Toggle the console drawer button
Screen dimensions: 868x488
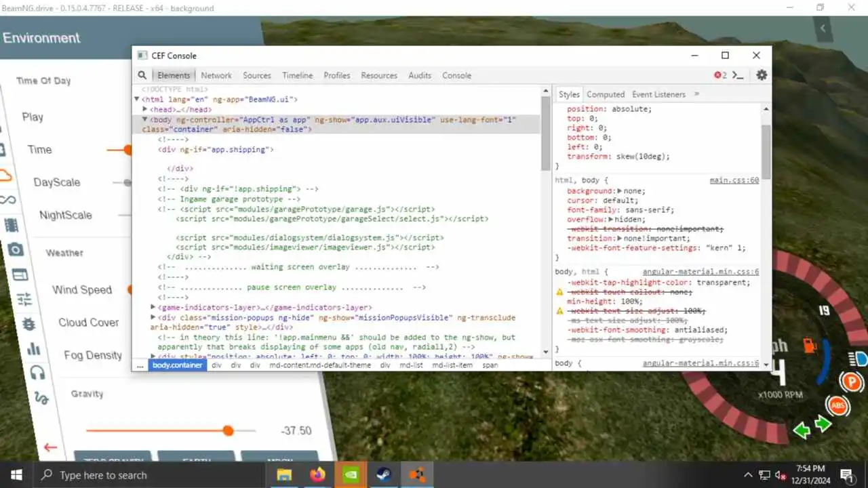[738, 75]
